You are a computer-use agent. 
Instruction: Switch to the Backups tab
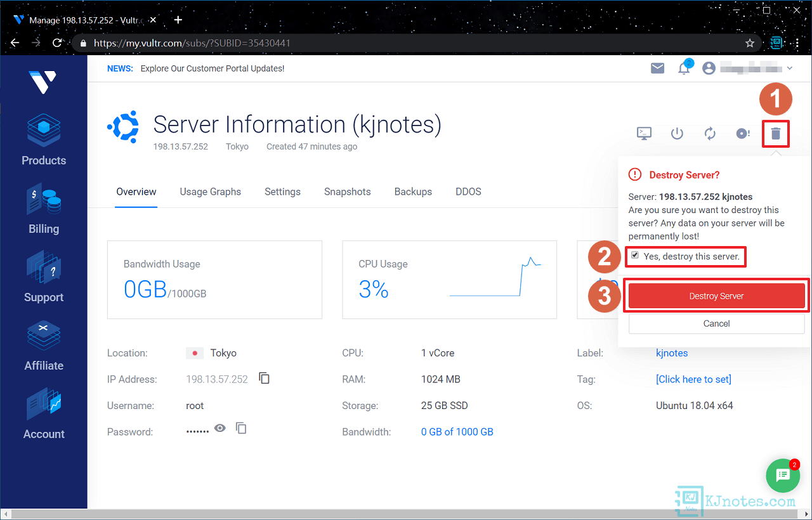pos(413,192)
